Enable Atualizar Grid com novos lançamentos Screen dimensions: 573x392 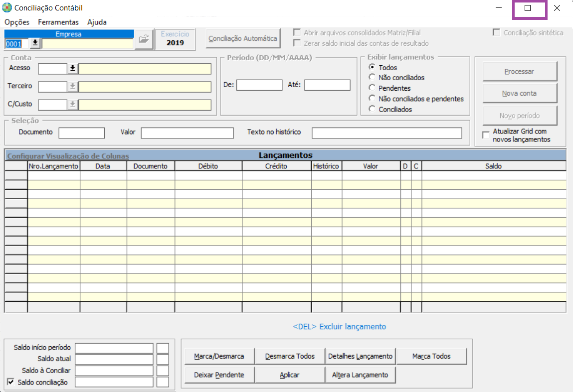click(x=486, y=135)
